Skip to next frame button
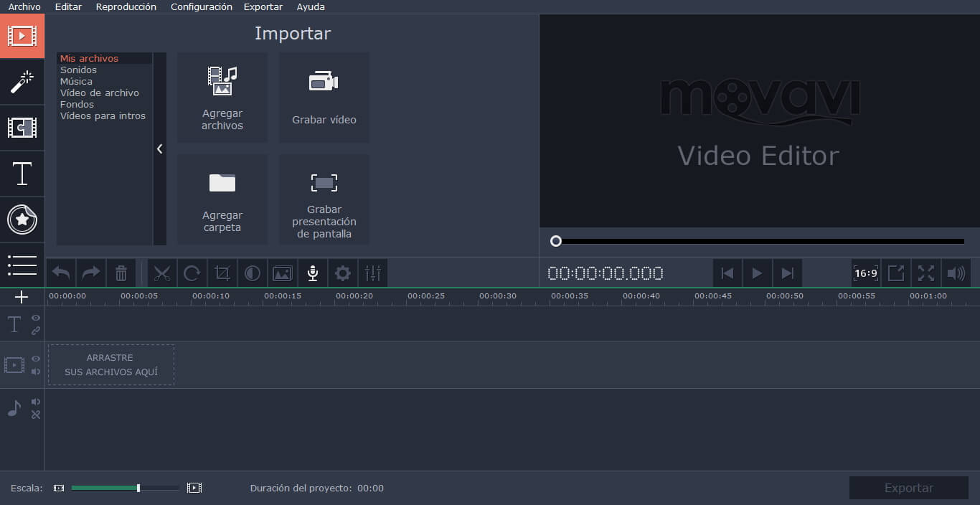Viewport: 980px width, 505px height. point(787,273)
